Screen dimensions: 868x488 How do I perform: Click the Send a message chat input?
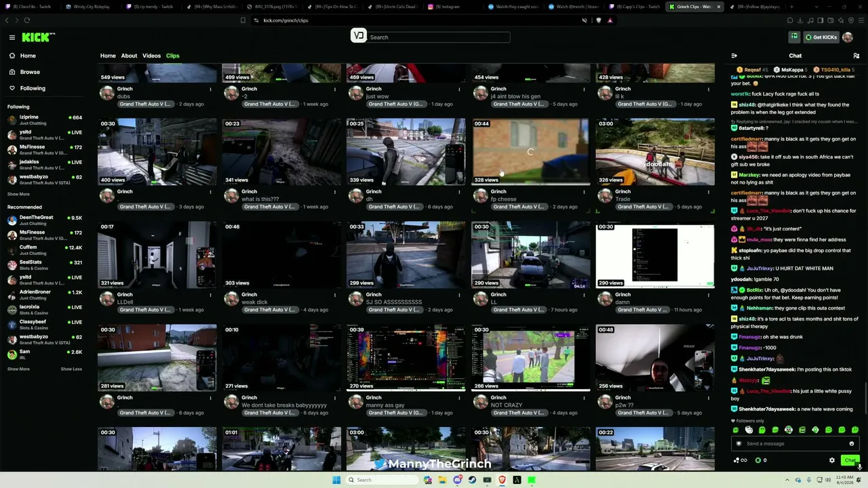coord(795,444)
